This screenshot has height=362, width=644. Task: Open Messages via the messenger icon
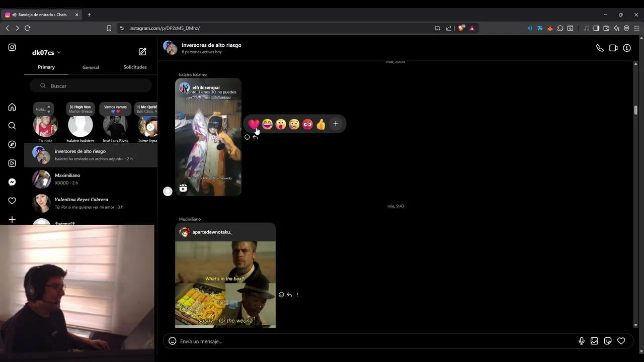[12, 182]
